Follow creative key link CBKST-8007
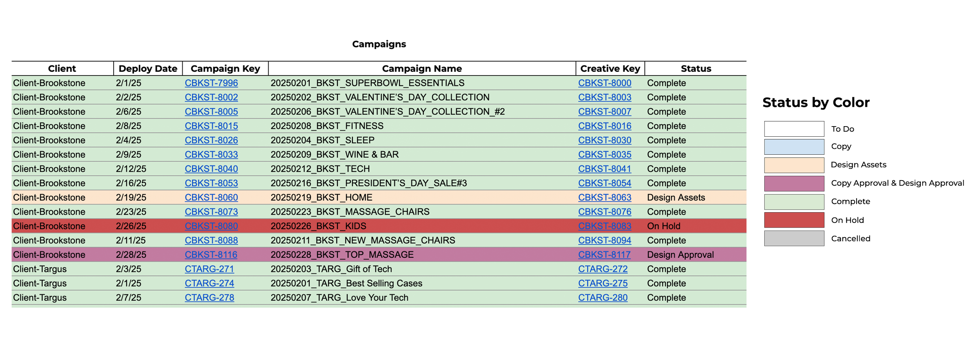 (605, 112)
